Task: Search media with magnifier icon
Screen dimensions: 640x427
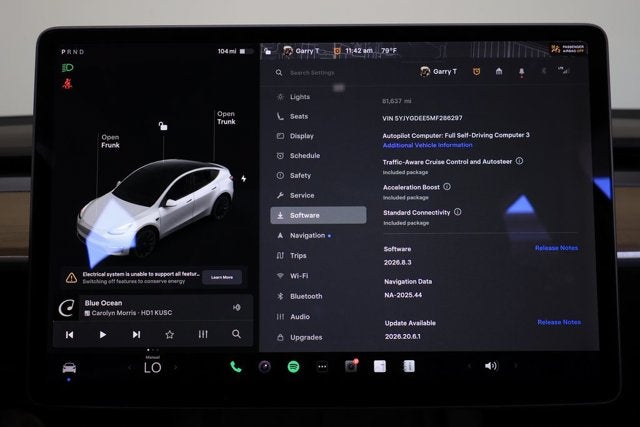Action: (236, 334)
